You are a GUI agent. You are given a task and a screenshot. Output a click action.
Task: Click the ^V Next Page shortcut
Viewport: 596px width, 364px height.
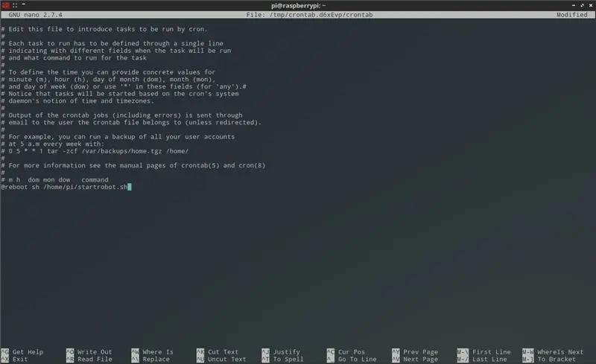(415, 359)
